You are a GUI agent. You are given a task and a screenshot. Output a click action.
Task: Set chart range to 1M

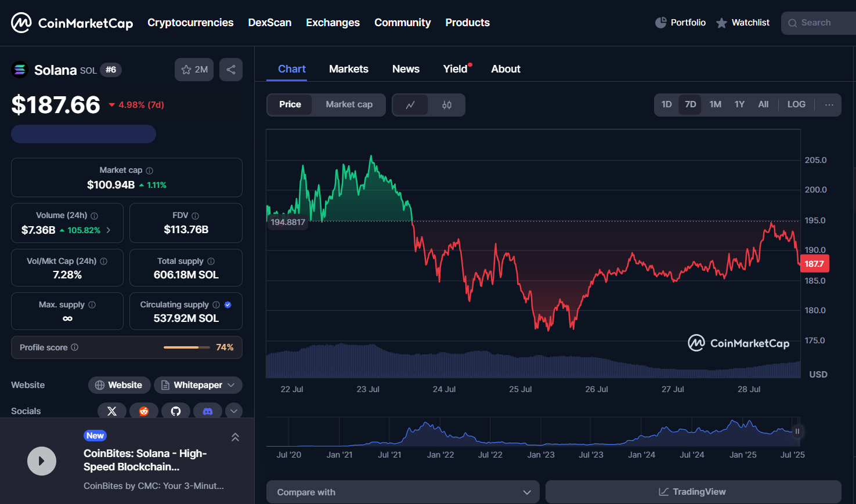pyautogui.click(x=716, y=104)
